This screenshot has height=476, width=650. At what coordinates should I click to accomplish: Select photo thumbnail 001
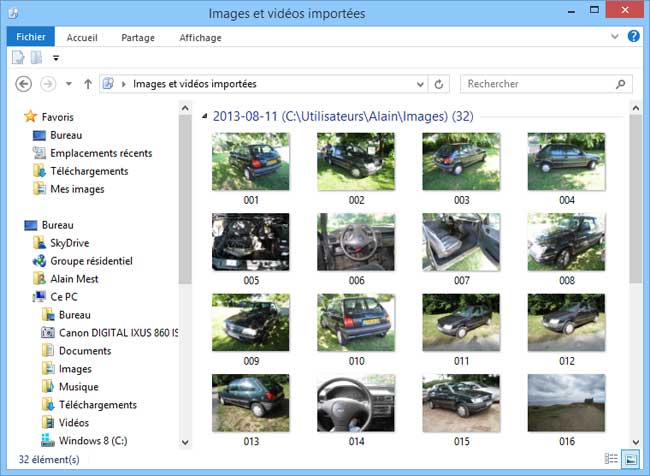coord(251,161)
